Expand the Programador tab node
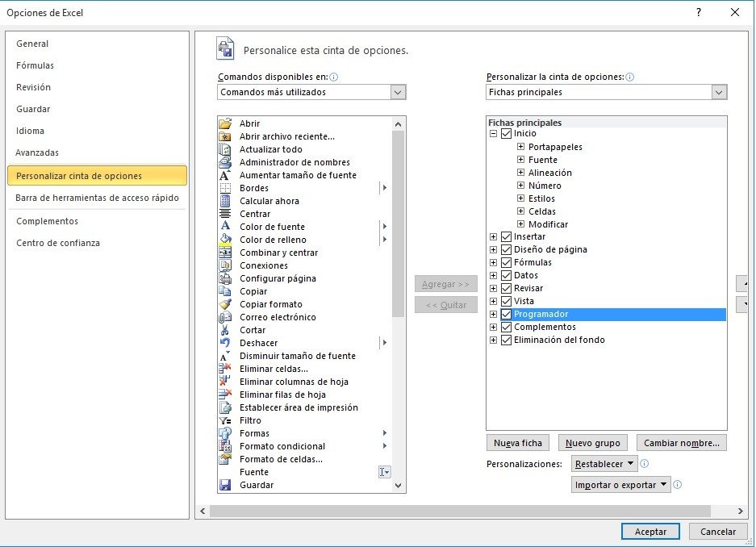Viewport: 756px width, 547px height. [x=493, y=314]
